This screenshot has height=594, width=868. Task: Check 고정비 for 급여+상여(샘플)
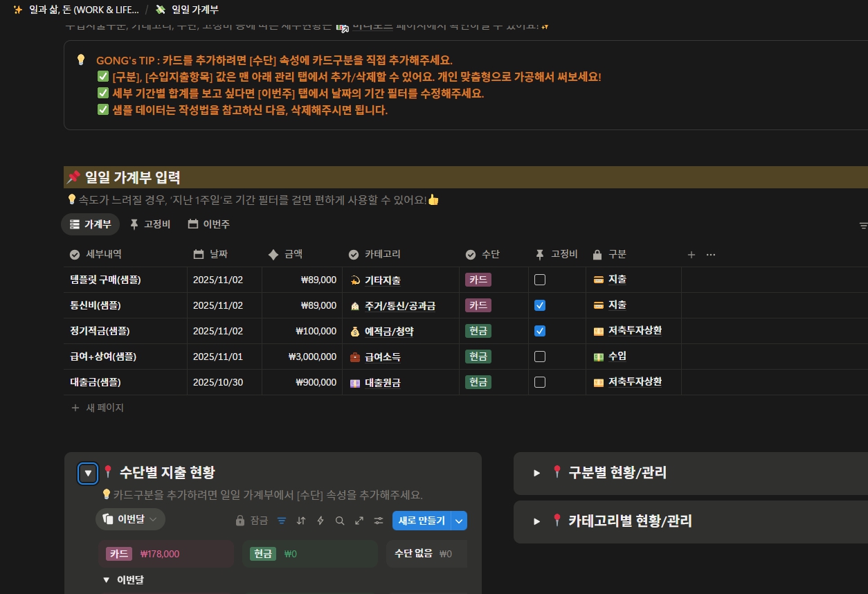(540, 357)
